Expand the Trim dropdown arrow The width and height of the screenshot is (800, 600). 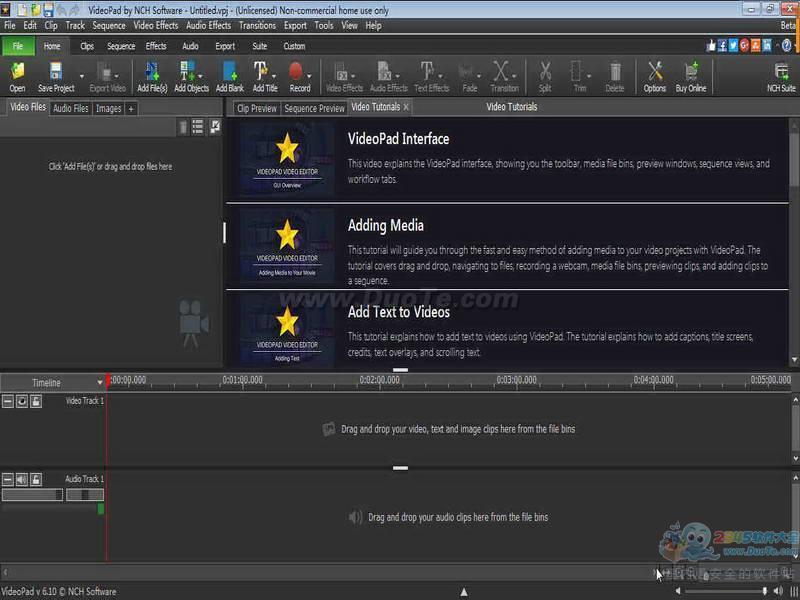[589, 76]
